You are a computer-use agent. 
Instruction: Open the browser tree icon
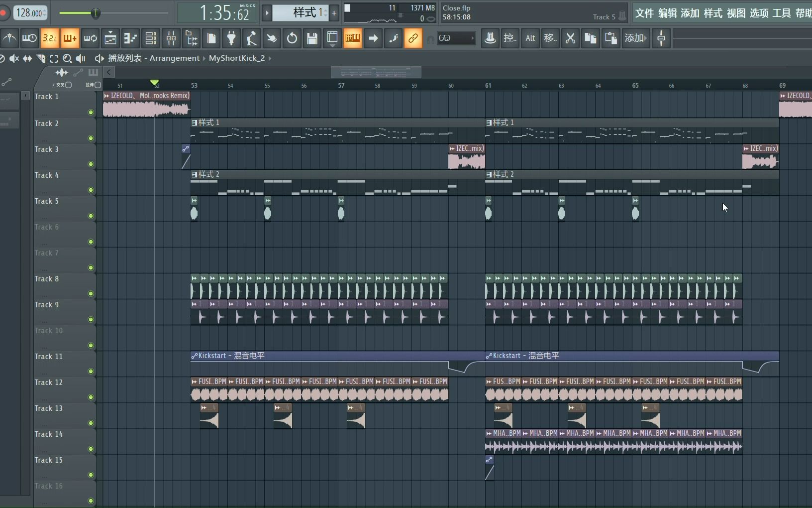point(191,38)
